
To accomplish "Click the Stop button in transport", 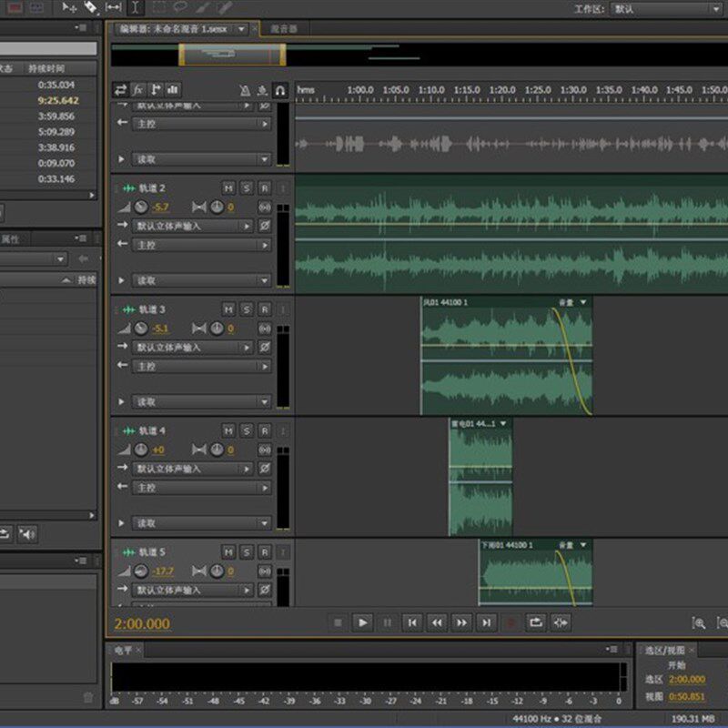I will (338, 622).
